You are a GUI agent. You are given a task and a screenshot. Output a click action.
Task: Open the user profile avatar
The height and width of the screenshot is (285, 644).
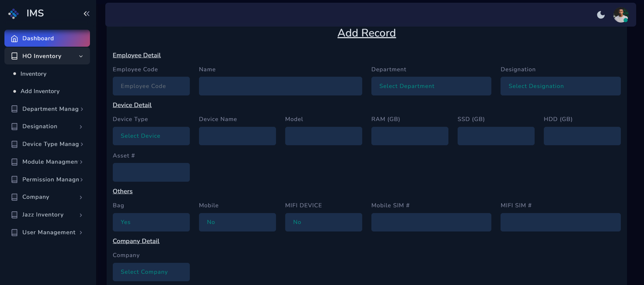click(x=620, y=15)
